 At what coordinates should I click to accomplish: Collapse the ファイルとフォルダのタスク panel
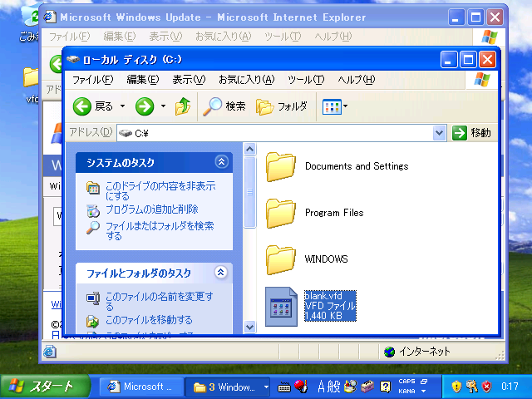pos(220,272)
